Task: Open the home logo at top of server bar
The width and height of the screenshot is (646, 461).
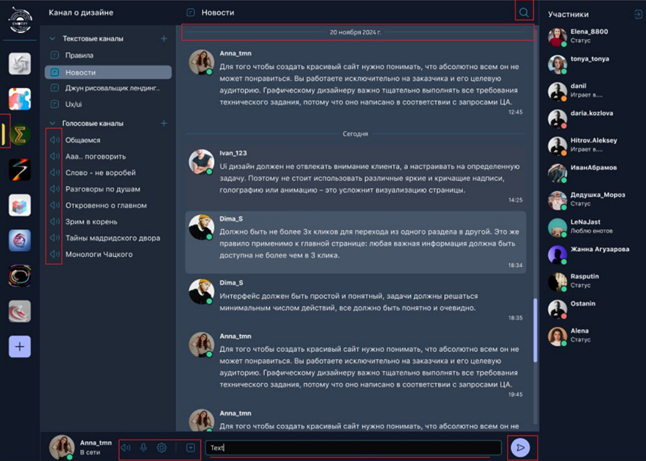Action: (x=20, y=19)
